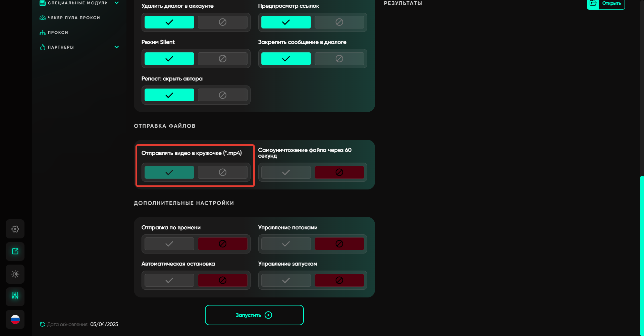644x336 pixels.
Task: Expand the Партнеры chevron
Action: tap(117, 47)
